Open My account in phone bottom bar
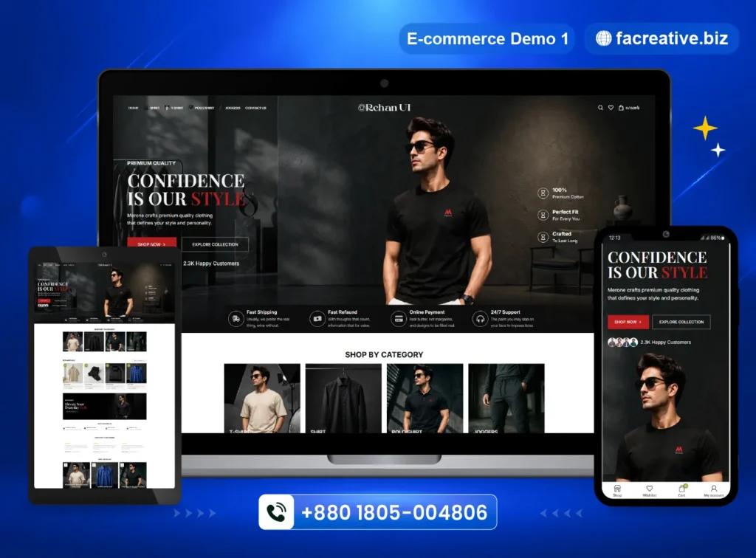The image size is (756, 558). click(x=714, y=491)
